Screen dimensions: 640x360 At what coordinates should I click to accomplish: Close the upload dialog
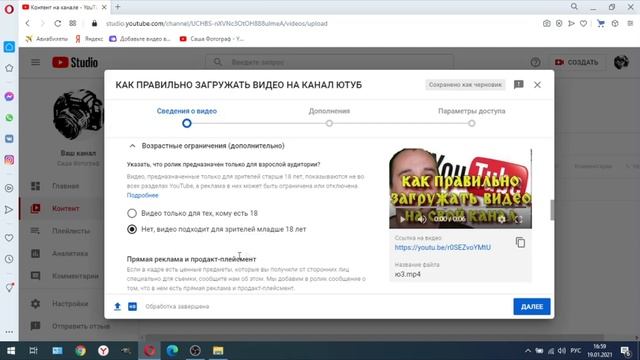[x=537, y=84]
